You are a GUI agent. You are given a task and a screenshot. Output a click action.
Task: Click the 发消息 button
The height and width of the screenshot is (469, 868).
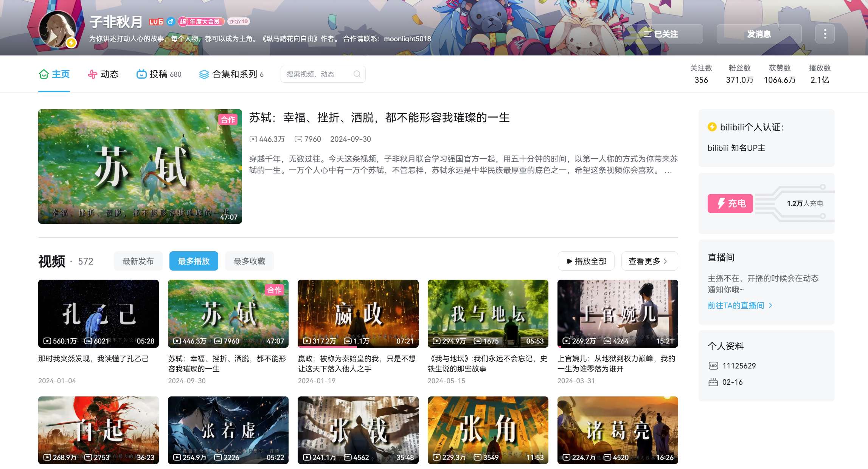(x=759, y=34)
